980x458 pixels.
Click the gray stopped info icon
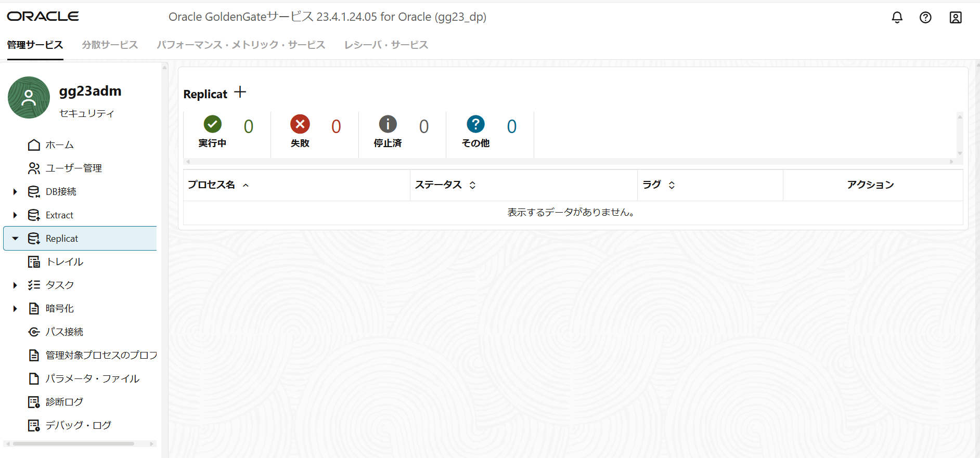(x=388, y=124)
